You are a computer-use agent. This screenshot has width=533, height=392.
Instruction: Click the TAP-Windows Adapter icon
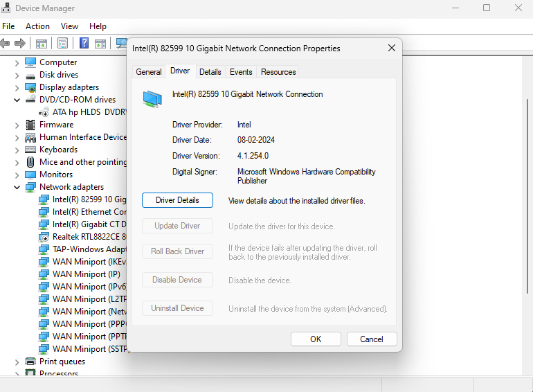tap(44, 249)
